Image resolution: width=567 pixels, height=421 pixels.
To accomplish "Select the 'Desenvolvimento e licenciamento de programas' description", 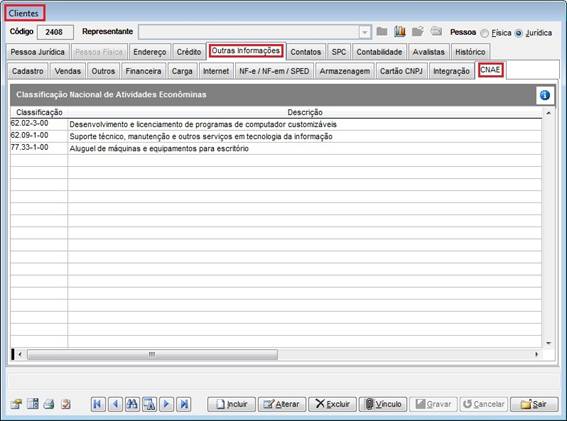I will point(304,124).
